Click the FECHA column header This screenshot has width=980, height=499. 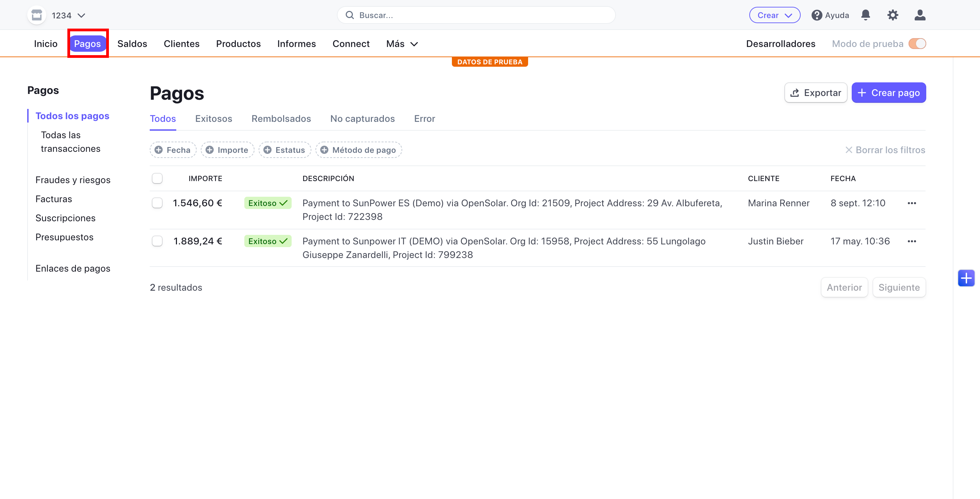coord(843,178)
